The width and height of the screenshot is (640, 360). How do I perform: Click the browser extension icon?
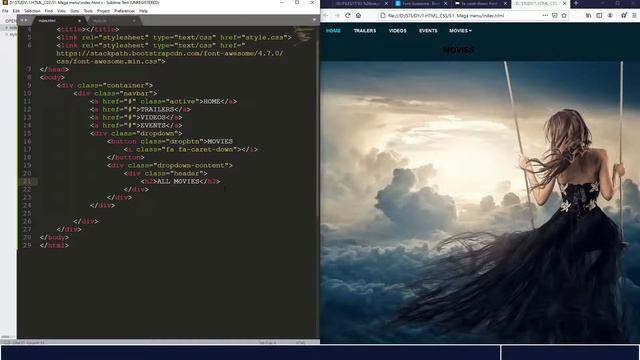click(x=624, y=16)
